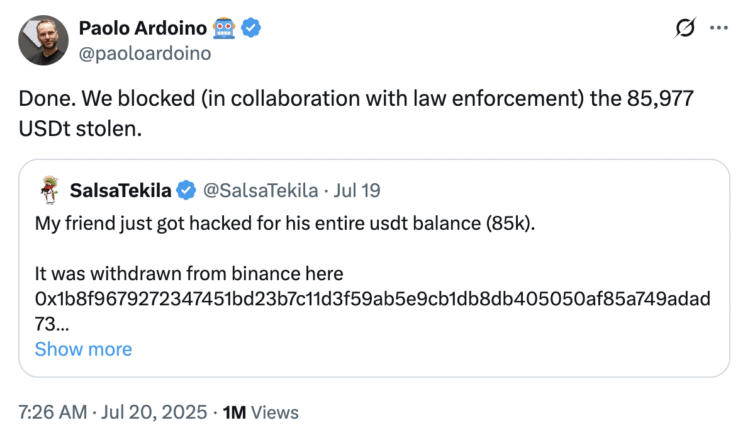Click SalsaTekila's small avatar in quoted post

47,190
